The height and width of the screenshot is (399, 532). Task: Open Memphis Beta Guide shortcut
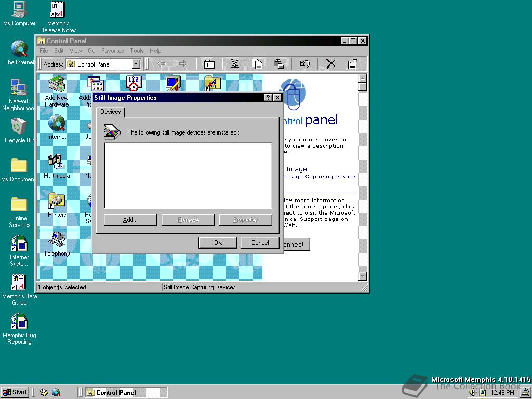tap(19, 290)
